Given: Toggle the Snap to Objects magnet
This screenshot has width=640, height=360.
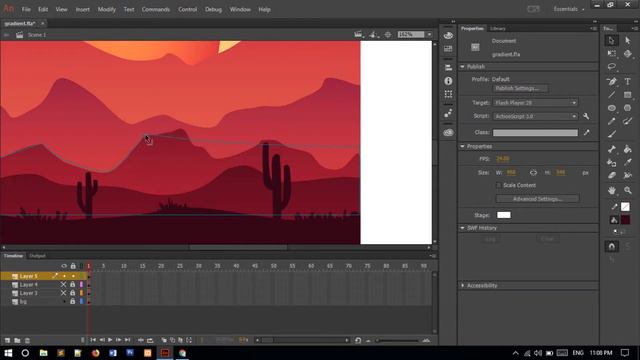Looking at the screenshot, I should (611, 246).
